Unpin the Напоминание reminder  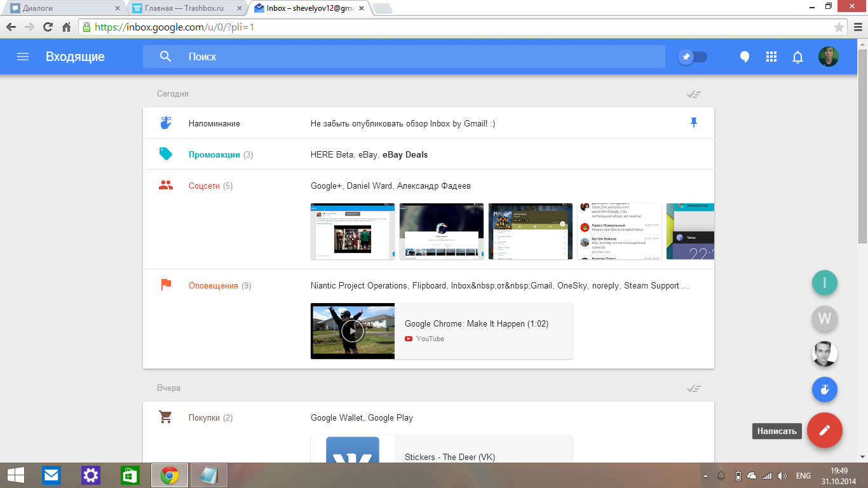(694, 123)
